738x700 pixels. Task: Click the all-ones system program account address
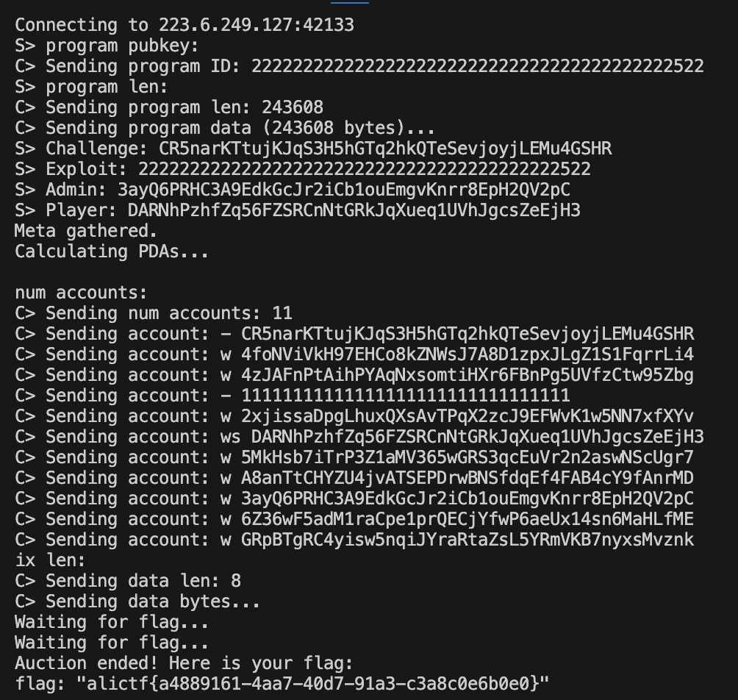[405, 396]
